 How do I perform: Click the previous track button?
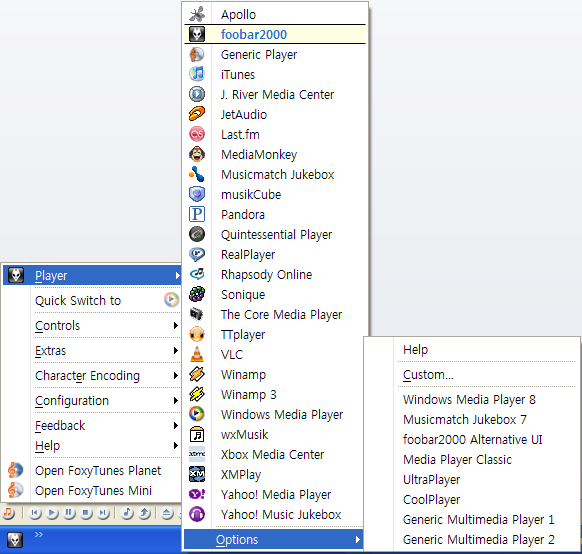click(35, 513)
